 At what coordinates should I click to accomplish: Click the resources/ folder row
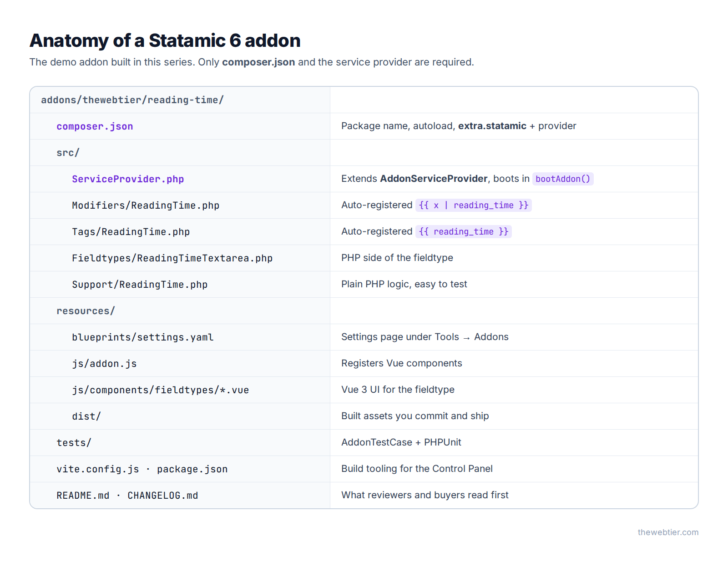click(364, 311)
